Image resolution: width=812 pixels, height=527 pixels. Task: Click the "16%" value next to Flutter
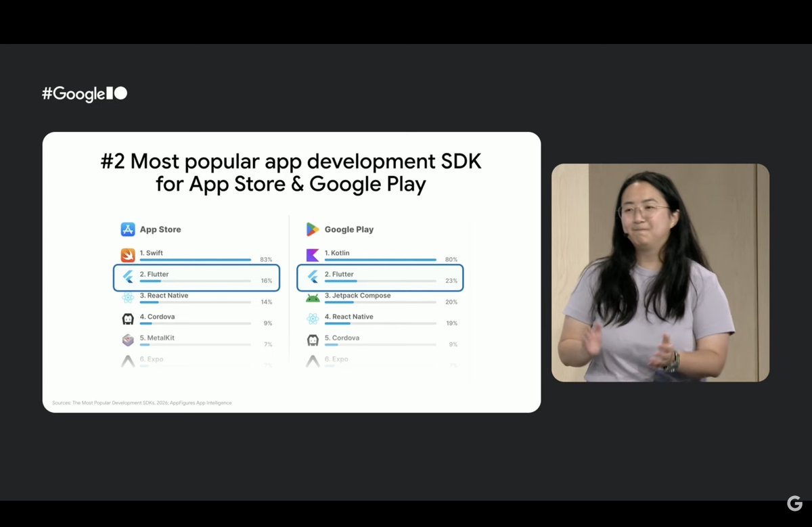coord(267,281)
